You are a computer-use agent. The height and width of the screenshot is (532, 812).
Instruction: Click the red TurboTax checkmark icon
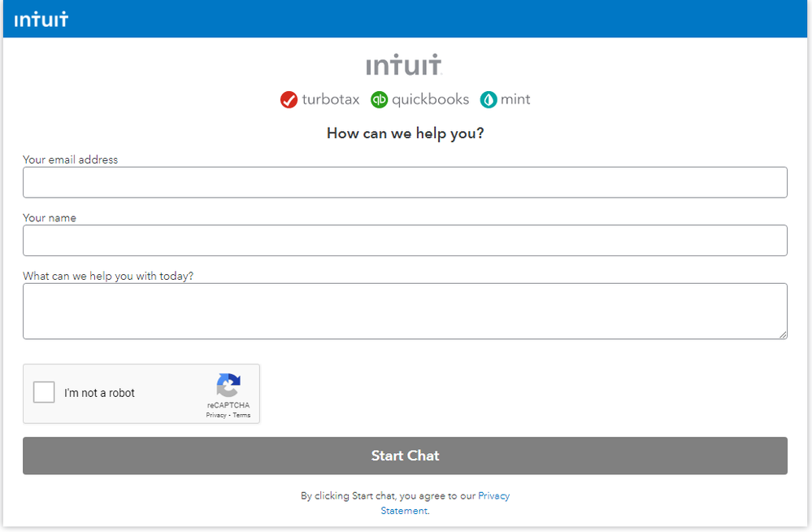[289, 100]
